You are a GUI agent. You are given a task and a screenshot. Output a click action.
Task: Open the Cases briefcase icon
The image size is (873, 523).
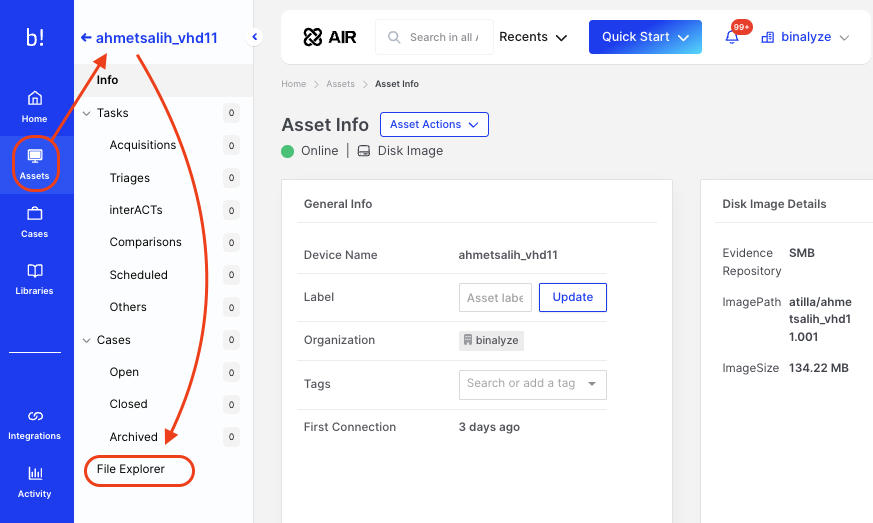point(35,214)
